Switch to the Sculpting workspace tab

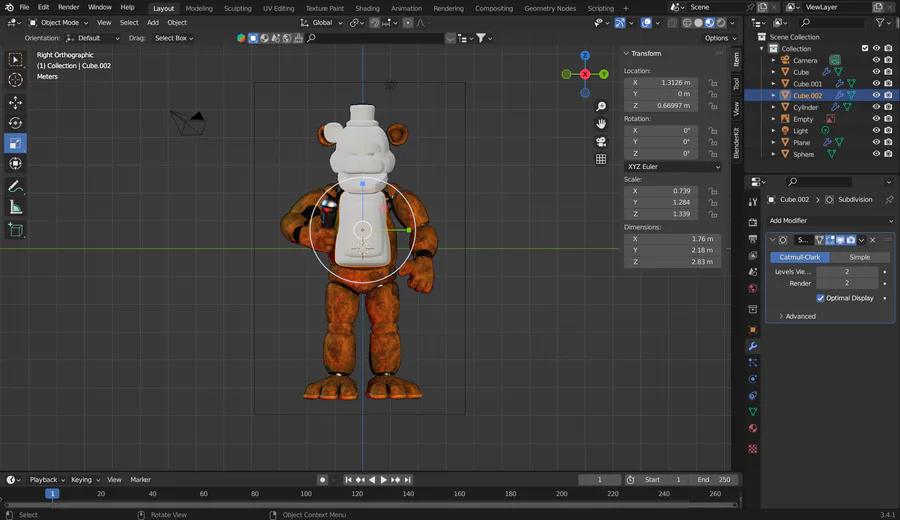(x=238, y=8)
